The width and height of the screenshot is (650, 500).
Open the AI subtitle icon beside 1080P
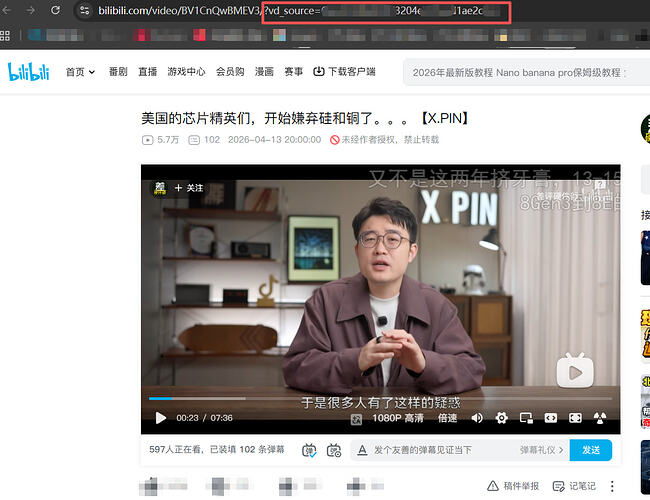coord(356,419)
